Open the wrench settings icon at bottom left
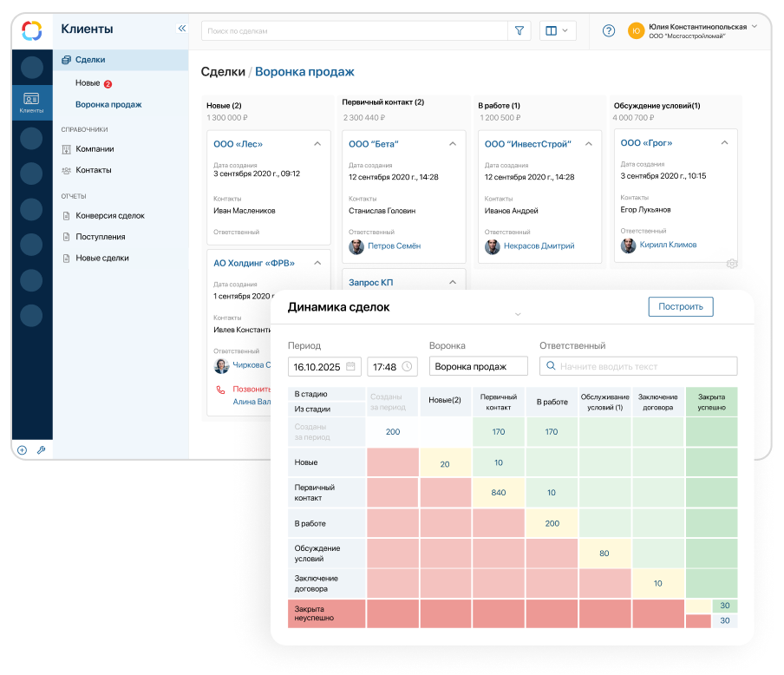The image size is (784, 675). point(41,450)
